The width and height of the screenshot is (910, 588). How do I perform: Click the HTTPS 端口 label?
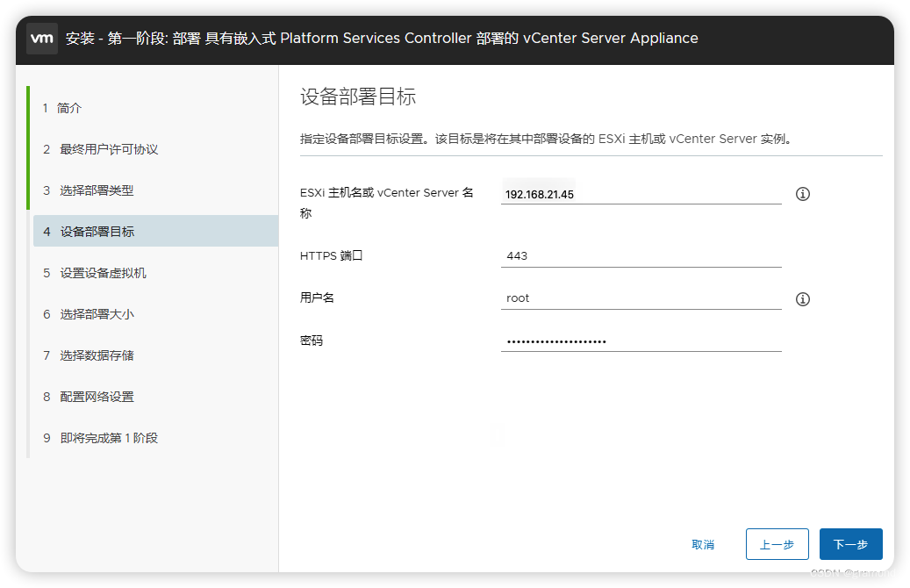click(332, 255)
